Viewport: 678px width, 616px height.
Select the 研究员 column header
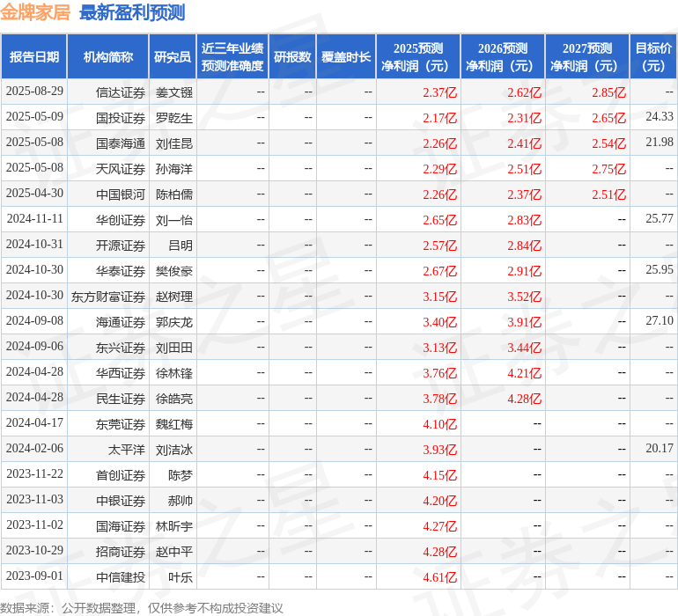coord(173,57)
